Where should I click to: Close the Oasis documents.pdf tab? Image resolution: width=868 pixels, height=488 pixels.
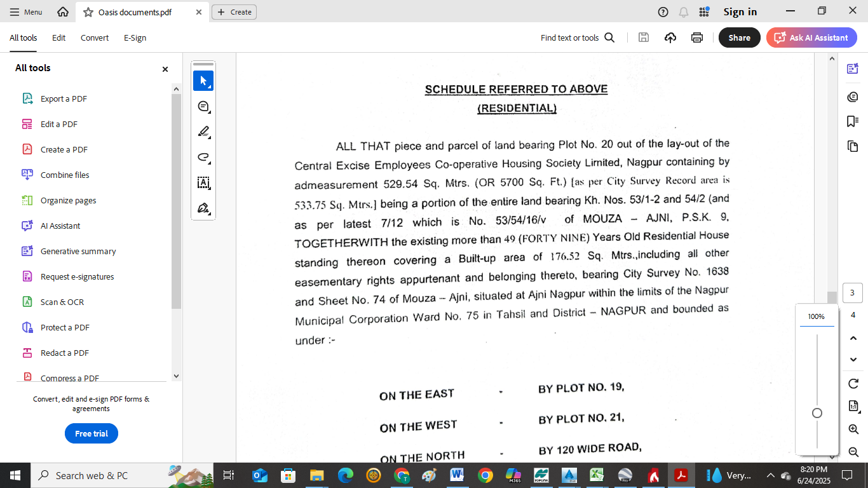point(199,12)
